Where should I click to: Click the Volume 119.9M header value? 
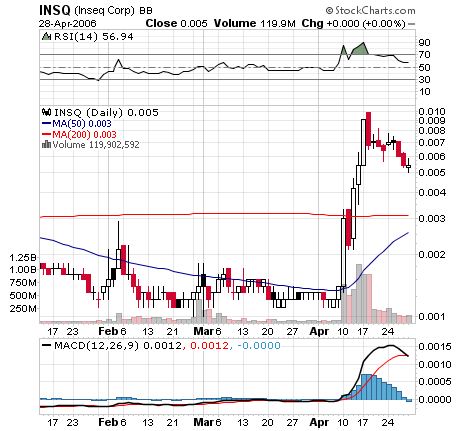point(255,23)
